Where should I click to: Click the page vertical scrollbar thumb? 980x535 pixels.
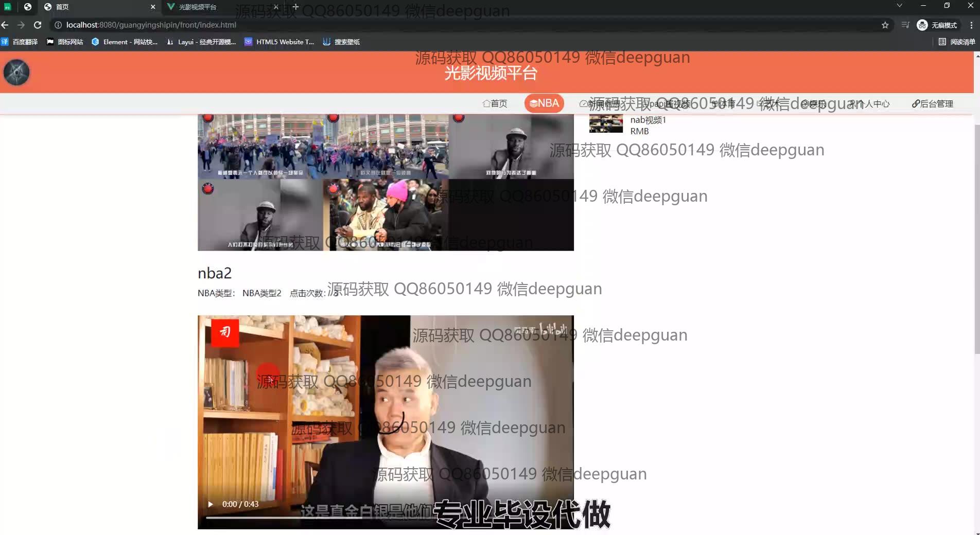[x=977, y=239]
